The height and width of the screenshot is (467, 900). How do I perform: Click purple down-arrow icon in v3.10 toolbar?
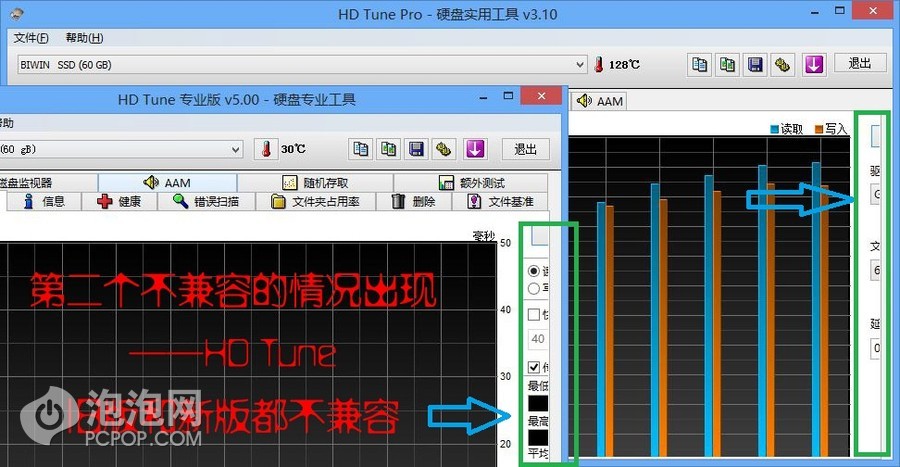pos(814,64)
